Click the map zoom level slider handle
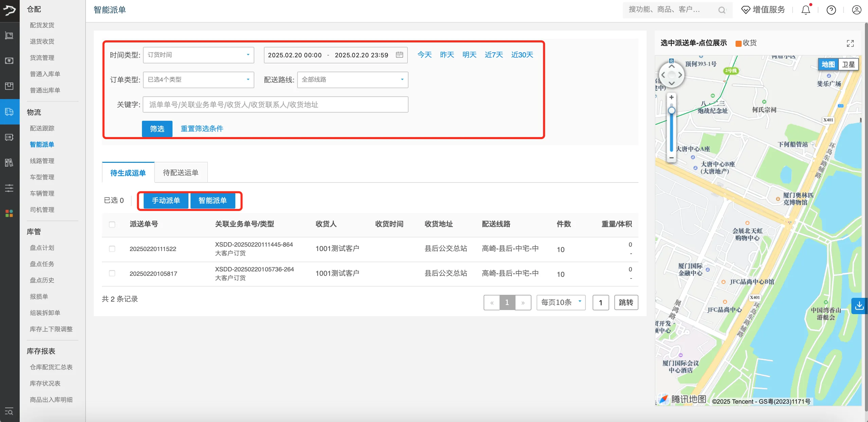This screenshot has width=868, height=422. pyautogui.click(x=671, y=111)
